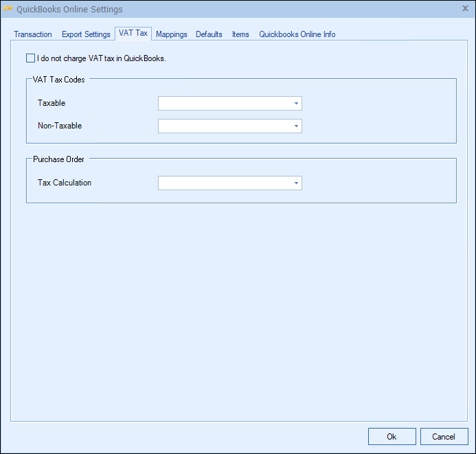
Task: Click the QuickBooks icon in title bar
Action: pos(8,9)
